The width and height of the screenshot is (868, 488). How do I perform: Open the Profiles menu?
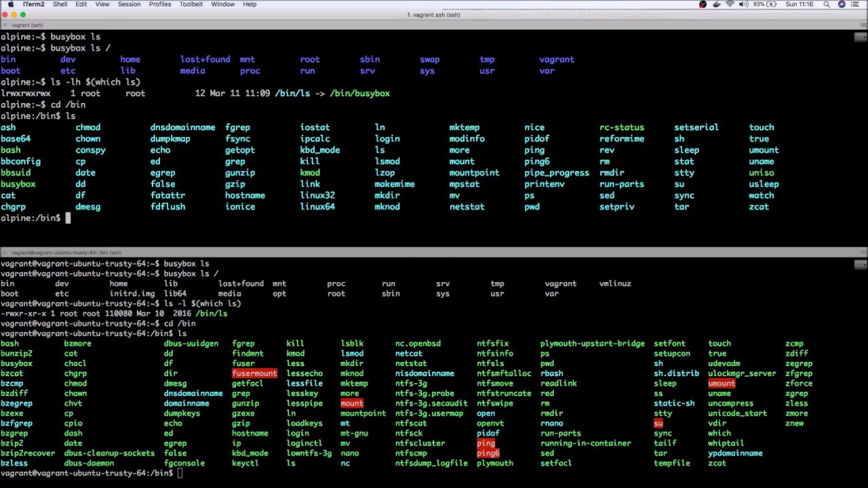[160, 4]
